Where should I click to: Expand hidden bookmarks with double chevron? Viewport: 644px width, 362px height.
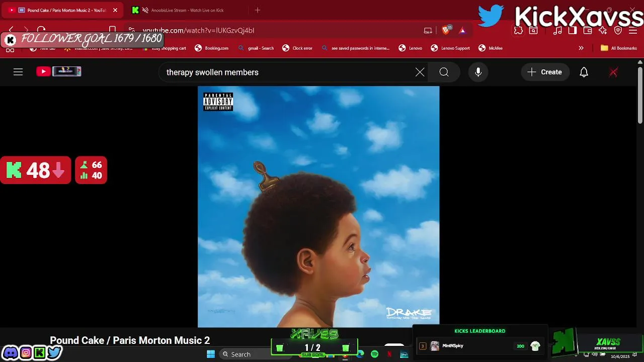click(581, 48)
